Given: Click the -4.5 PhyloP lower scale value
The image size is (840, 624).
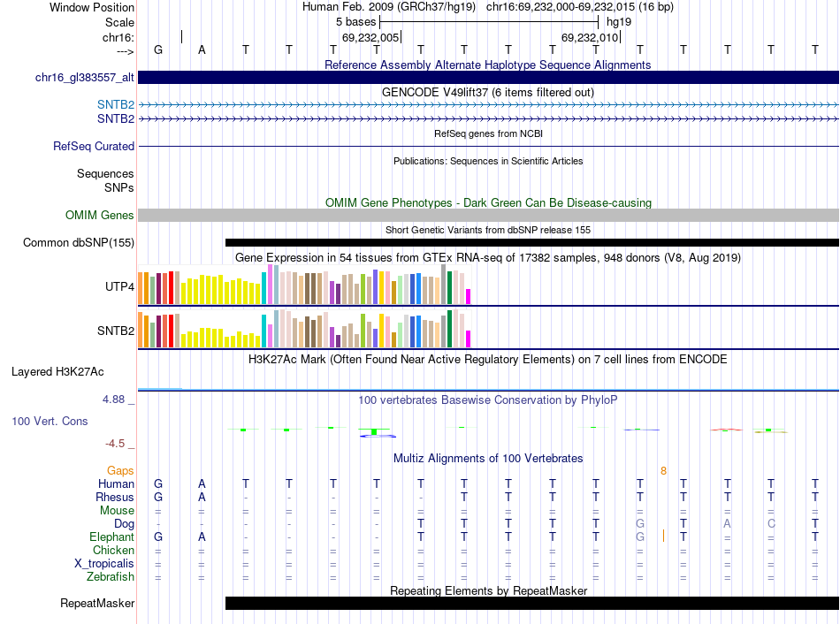Looking at the screenshot, I should pyautogui.click(x=115, y=444).
